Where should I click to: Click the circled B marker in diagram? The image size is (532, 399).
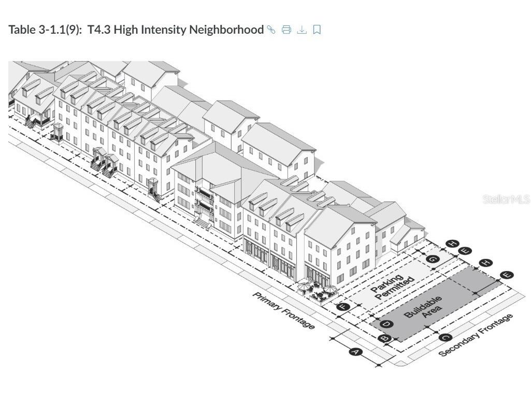click(x=384, y=338)
